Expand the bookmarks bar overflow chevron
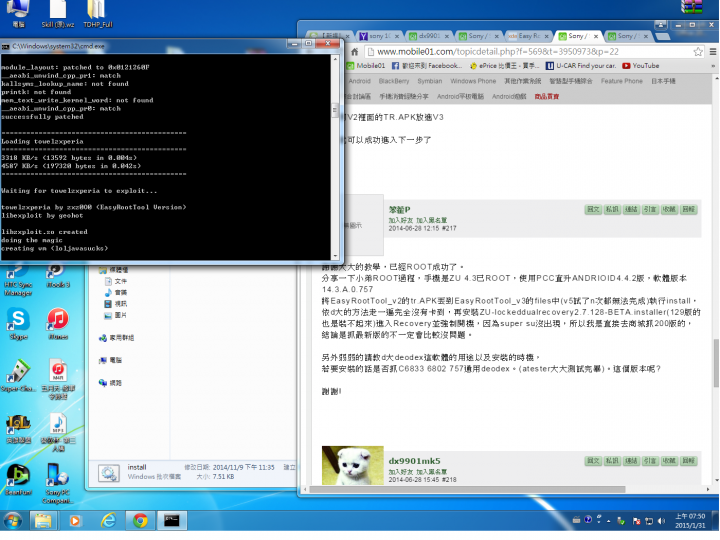720x540 pixels. click(x=713, y=66)
